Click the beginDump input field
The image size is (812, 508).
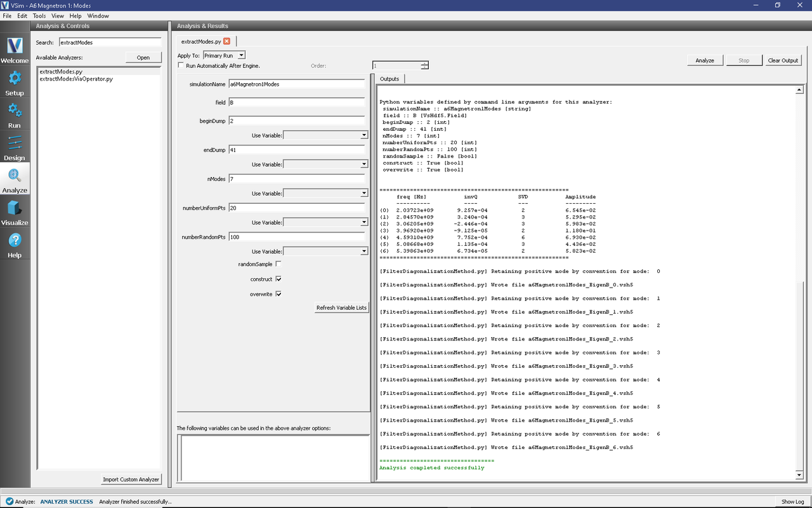pyautogui.click(x=297, y=121)
